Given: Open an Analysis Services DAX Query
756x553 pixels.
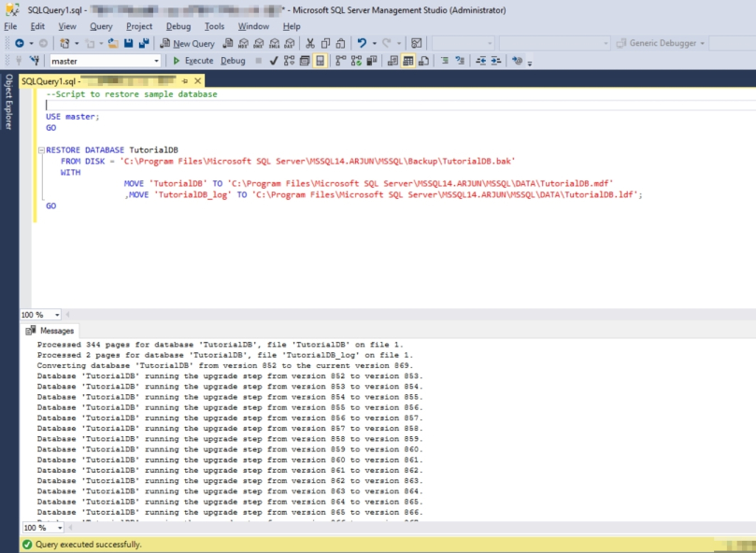Looking at the screenshot, I should pos(290,43).
